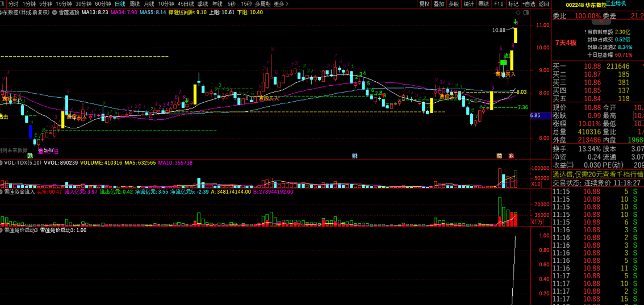Open the 多周期 multi-period view
Image resolution: width=644 pixels, height=305 pixels.
(x=262, y=4)
